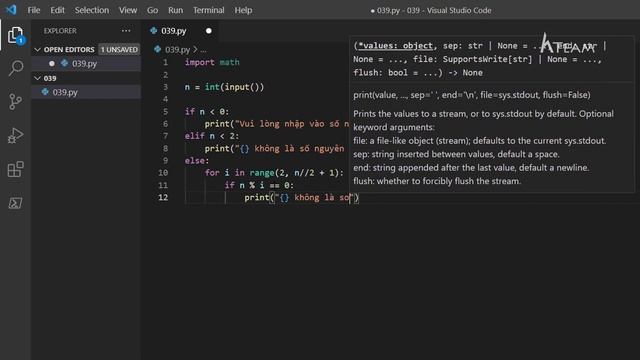640x360 pixels.
Task: Click the 1 UNSAVED badge
Action: 119,49
